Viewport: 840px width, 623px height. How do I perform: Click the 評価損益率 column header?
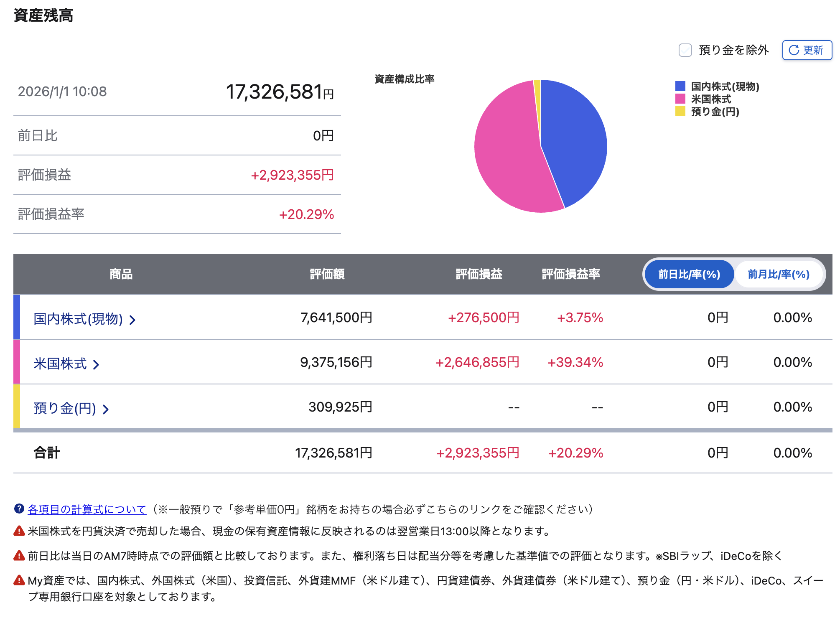tap(570, 274)
